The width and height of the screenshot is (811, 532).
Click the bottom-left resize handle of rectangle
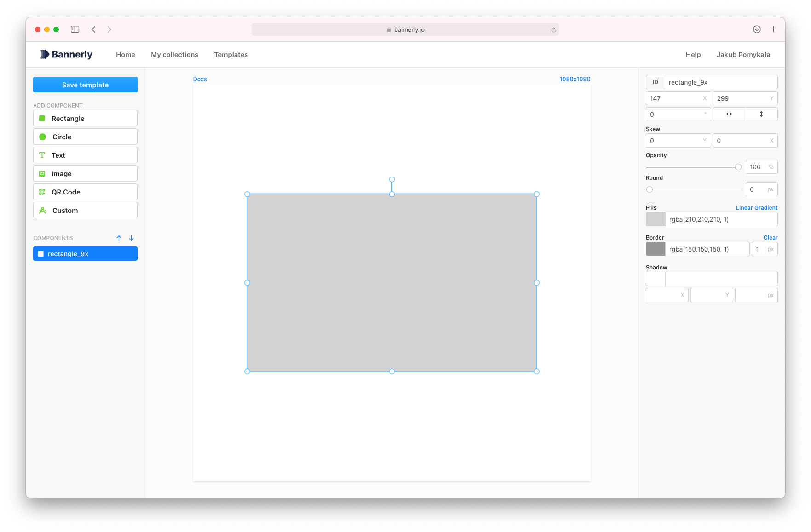pos(247,372)
